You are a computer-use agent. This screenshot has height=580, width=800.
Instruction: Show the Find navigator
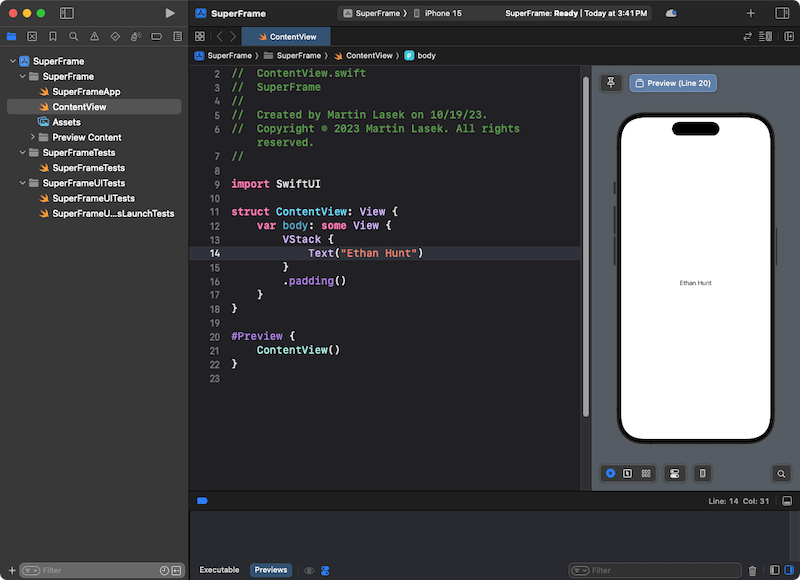click(x=73, y=36)
